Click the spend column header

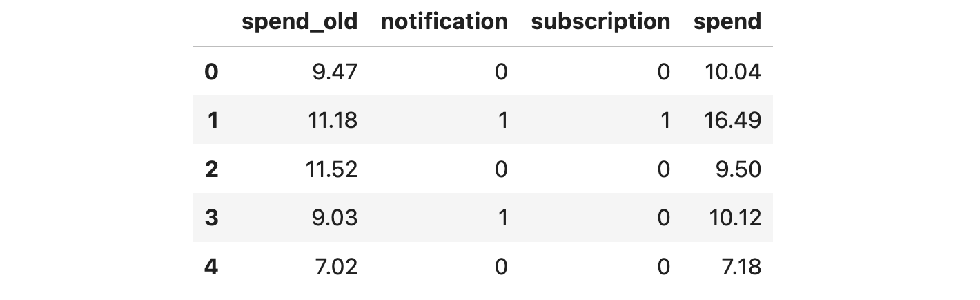(727, 22)
